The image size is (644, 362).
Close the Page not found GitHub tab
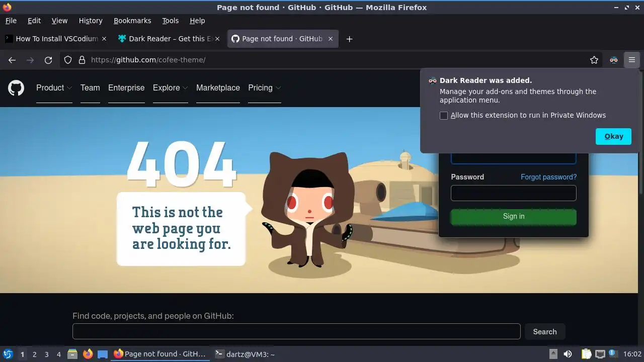point(331,39)
